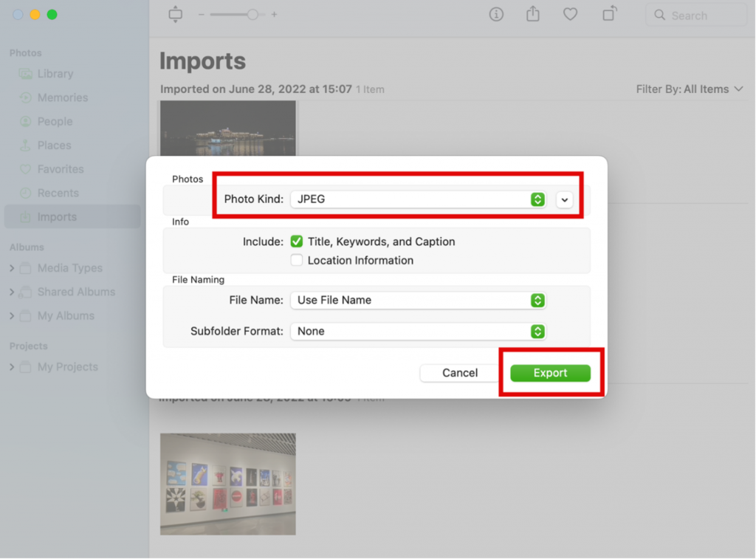Click the Info icon in the toolbar
This screenshot has height=559, width=756.
pos(496,15)
